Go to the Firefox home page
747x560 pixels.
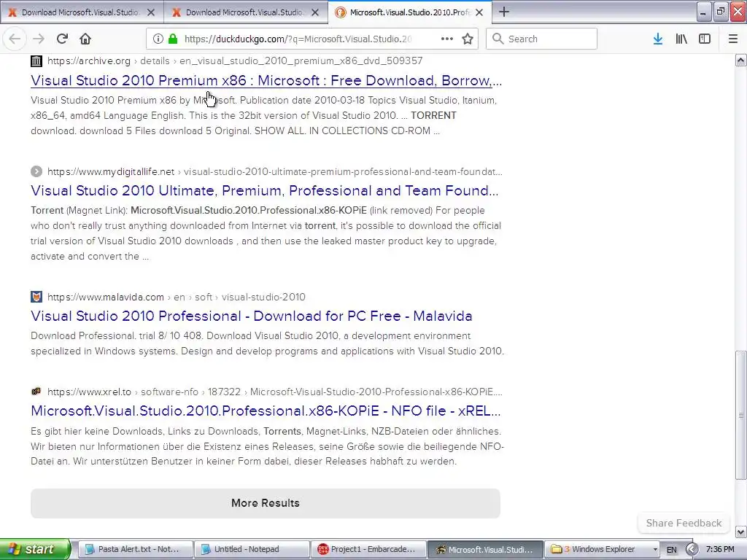point(85,39)
